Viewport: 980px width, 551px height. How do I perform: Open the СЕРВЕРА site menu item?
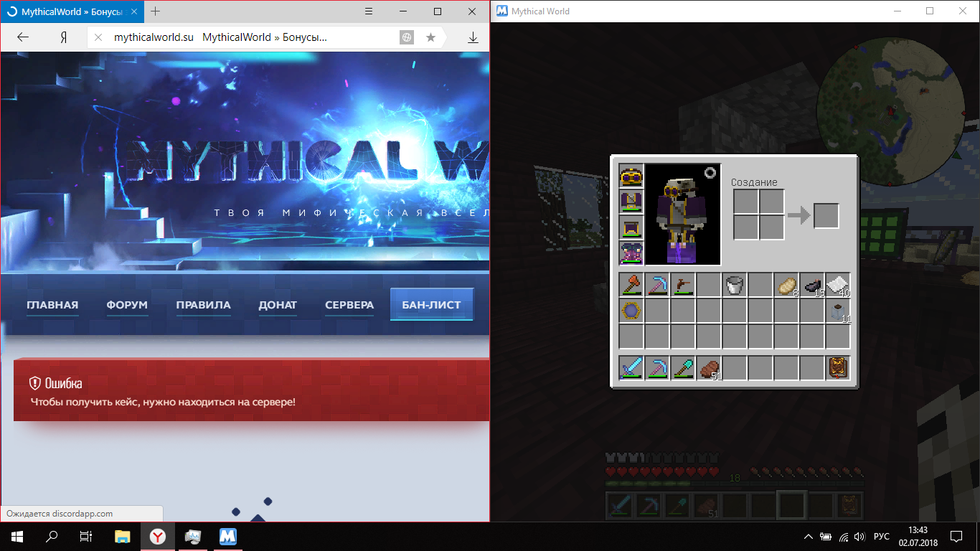(349, 305)
